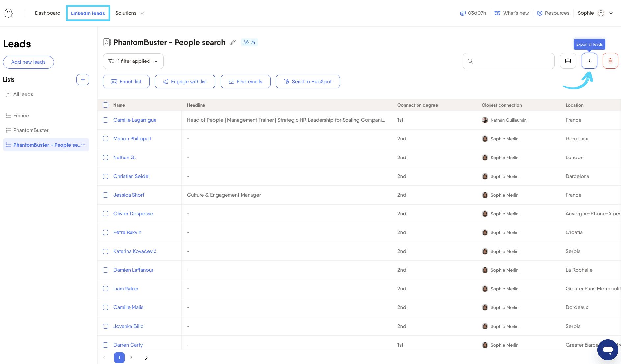This screenshot has height=364, width=621.
Task: Click Nathan Guillaumin's avatar
Action: click(x=485, y=120)
